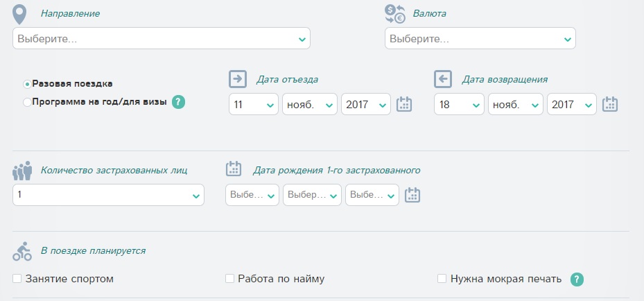Open the birth date day dropdown
This screenshot has width=644, height=301.
[252, 195]
